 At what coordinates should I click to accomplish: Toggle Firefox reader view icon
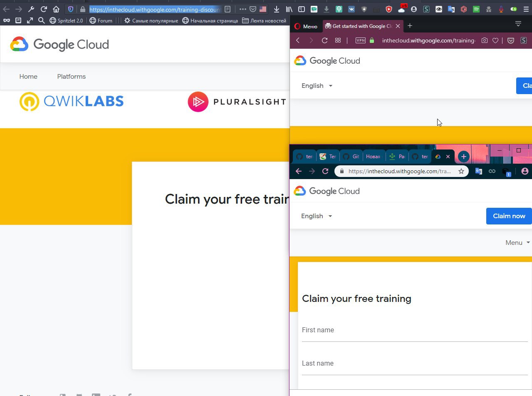228,9
